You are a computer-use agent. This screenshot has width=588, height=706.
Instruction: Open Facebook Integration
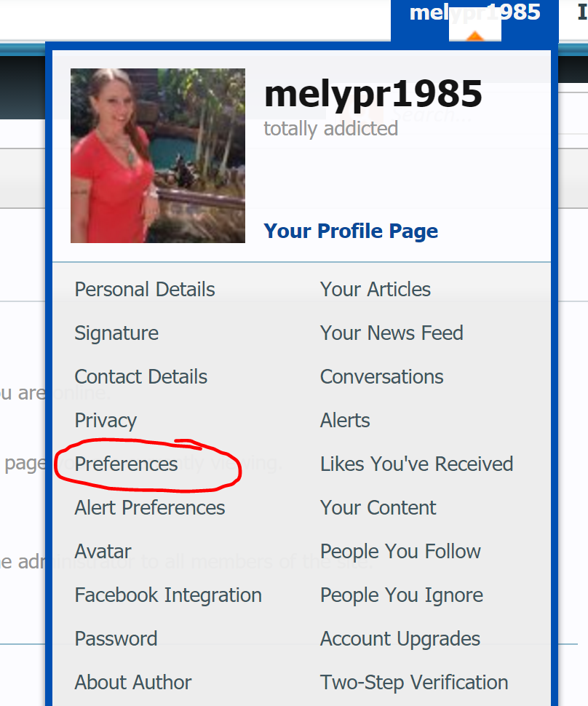(x=168, y=595)
